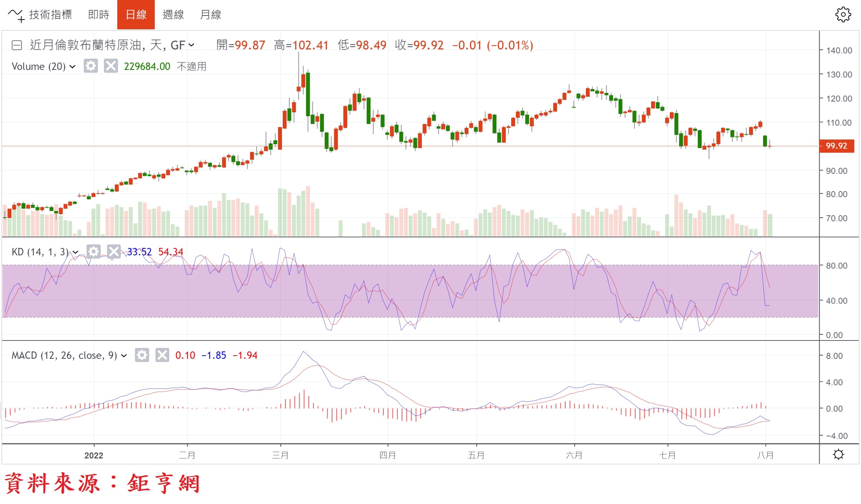Expand the KD (14, 1, 3) chevron
This screenshot has height=504, width=861.
tap(76, 252)
